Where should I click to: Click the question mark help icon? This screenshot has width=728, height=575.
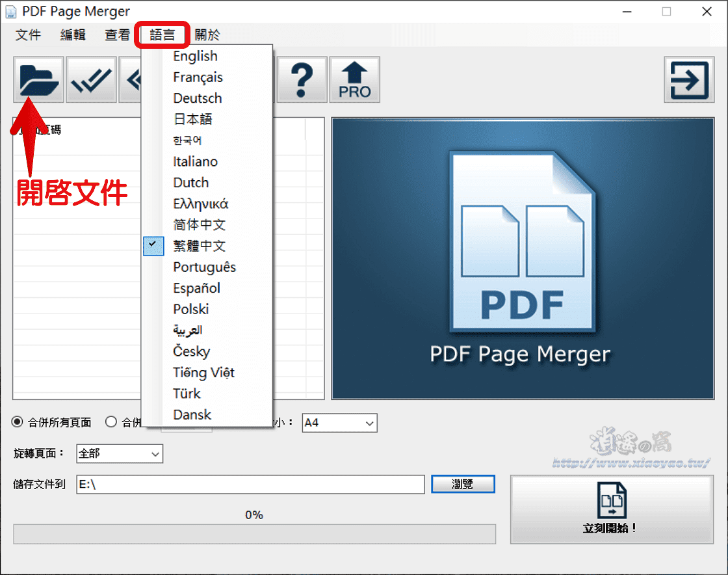pyautogui.click(x=302, y=80)
